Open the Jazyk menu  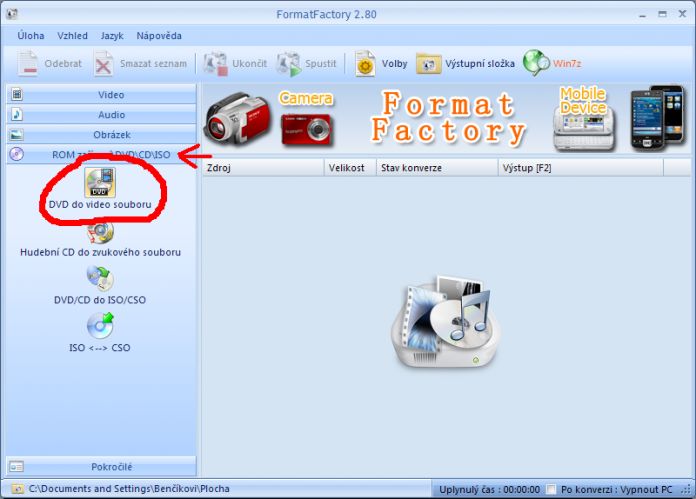(x=112, y=36)
